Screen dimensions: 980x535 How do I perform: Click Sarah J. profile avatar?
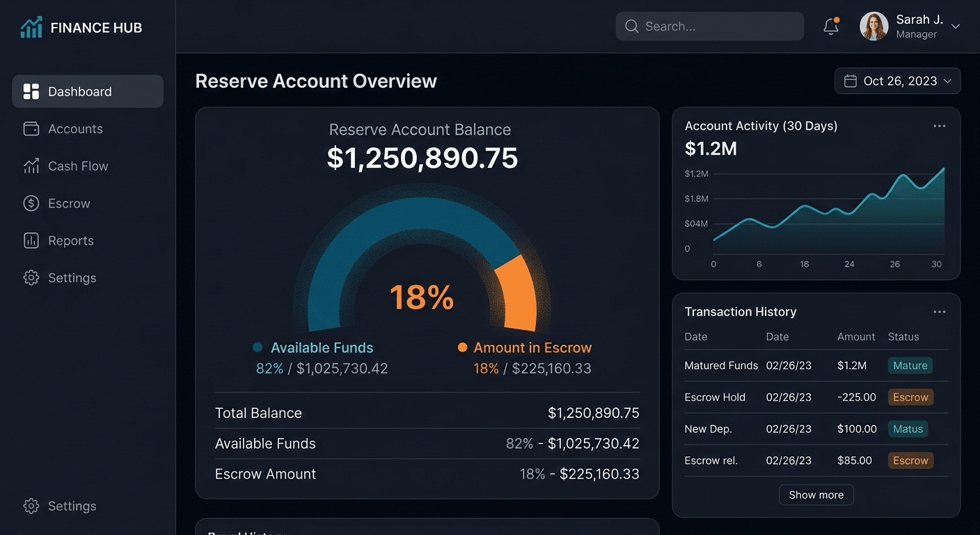pyautogui.click(x=874, y=26)
